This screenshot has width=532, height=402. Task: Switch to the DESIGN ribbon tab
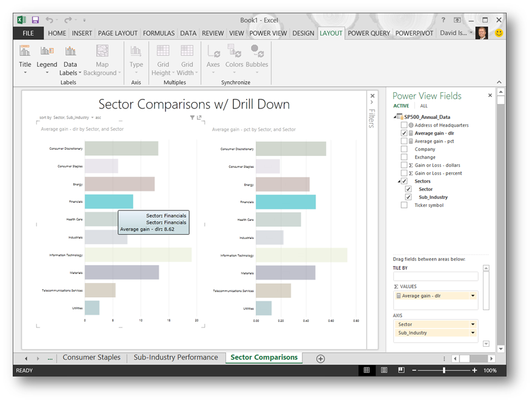point(304,33)
